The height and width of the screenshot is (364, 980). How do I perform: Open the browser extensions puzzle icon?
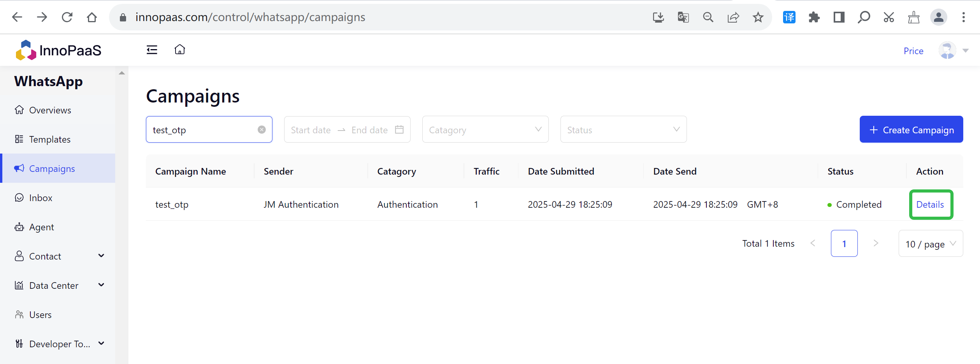814,17
